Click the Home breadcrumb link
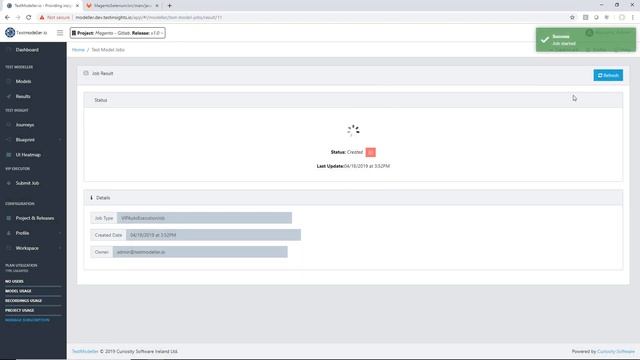640x360 pixels. [78, 50]
